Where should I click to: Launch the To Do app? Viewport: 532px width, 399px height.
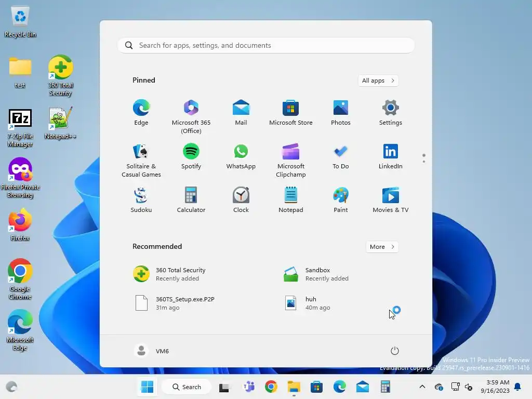tap(341, 156)
